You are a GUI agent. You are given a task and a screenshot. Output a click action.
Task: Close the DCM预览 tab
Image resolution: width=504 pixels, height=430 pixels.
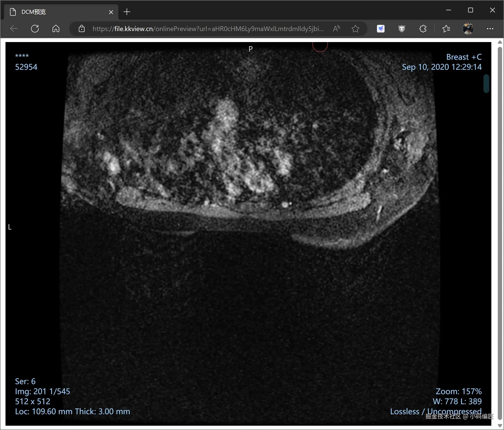point(111,12)
